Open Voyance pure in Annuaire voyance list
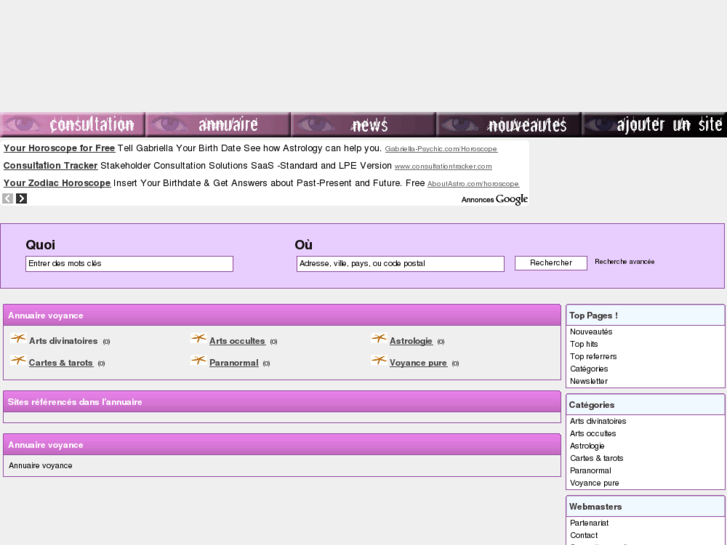This screenshot has width=727, height=545. 418,363
